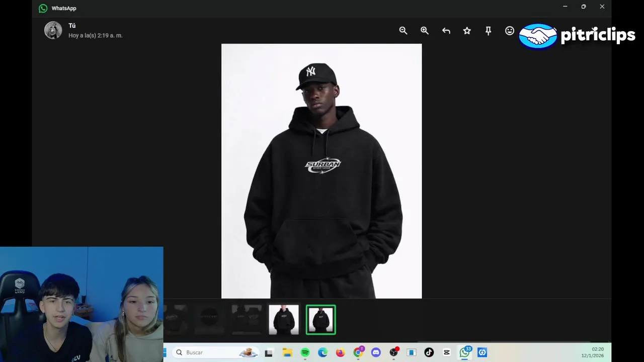Open TikTok from the taskbar
Image resolution: width=644 pixels, height=362 pixels.
tap(429, 352)
